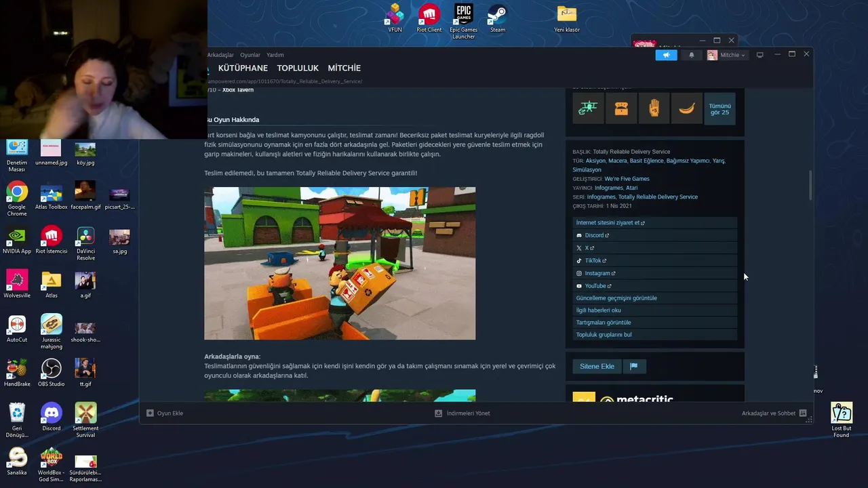Switch Steam to Big Picture mode
The image size is (868, 488).
pos(759,55)
